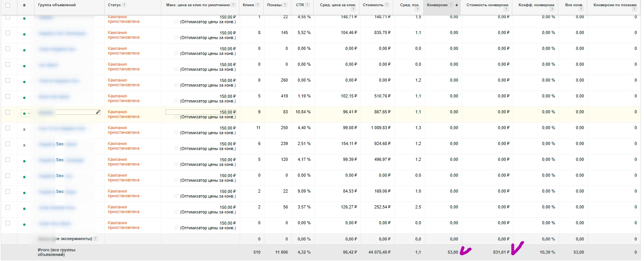
Task: Open help icon under Конверсии по показам
Action: 634,9
